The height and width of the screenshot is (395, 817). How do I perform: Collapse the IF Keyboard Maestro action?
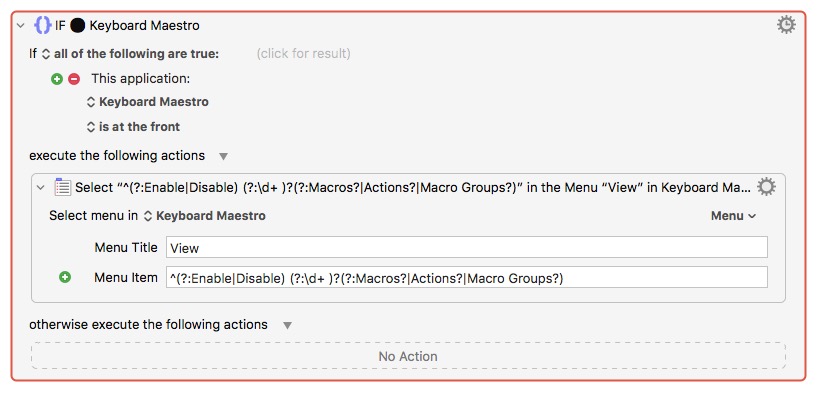[21, 26]
